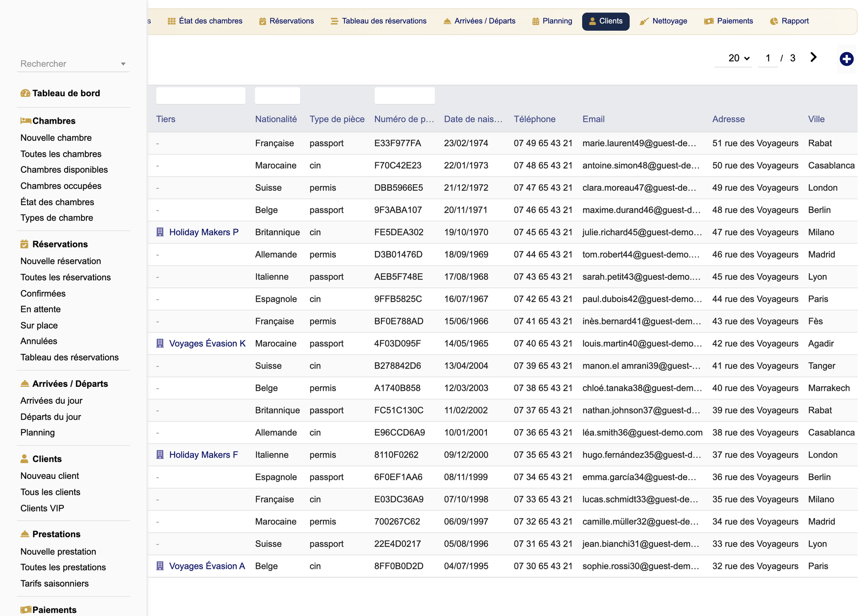The height and width of the screenshot is (616, 866).
Task: Open Nouvelle chambre in sidebar
Action: tap(56, 138)
